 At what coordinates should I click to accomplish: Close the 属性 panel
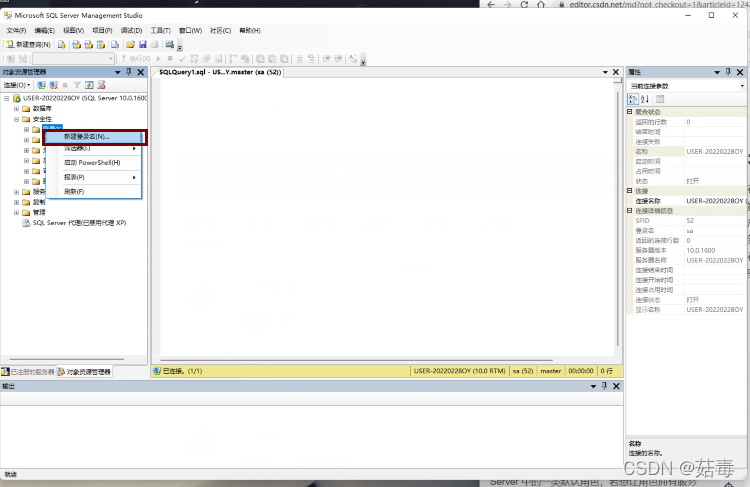[x=740, y=72]
